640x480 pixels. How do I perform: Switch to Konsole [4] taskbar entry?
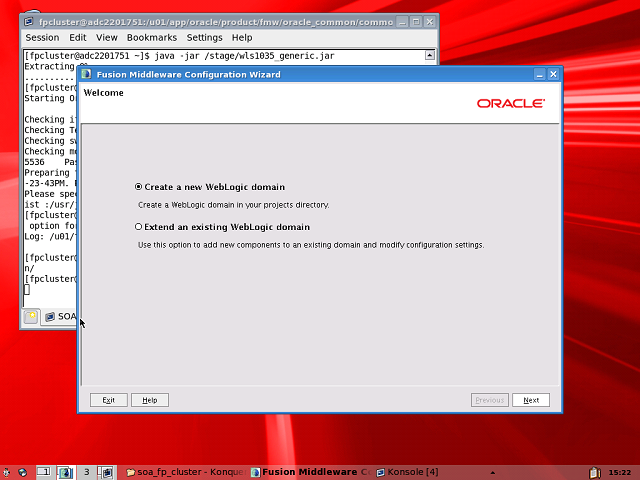[407, 472]
